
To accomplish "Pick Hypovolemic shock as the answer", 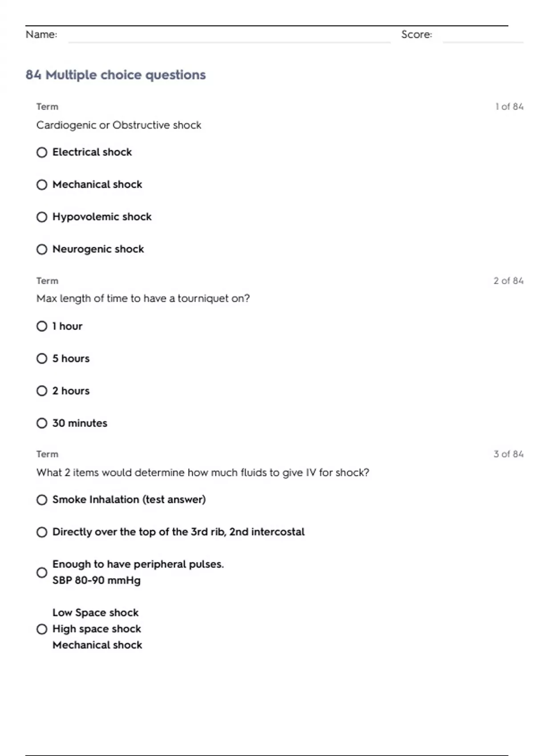I will (x=42, y=217).
